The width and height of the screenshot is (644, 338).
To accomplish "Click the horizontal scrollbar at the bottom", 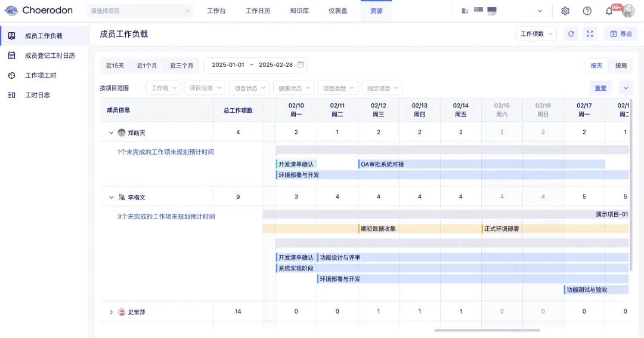I will point(487,330).
